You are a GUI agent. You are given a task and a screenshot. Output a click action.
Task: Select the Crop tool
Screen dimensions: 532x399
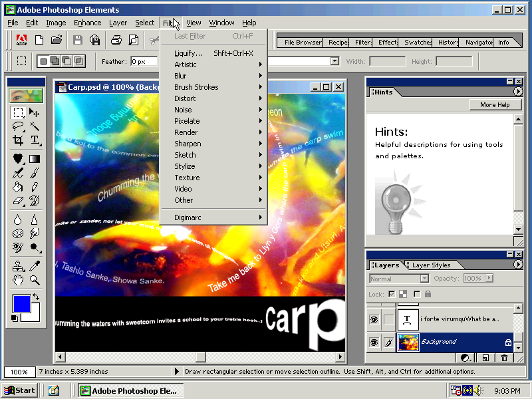coord(18,140)
